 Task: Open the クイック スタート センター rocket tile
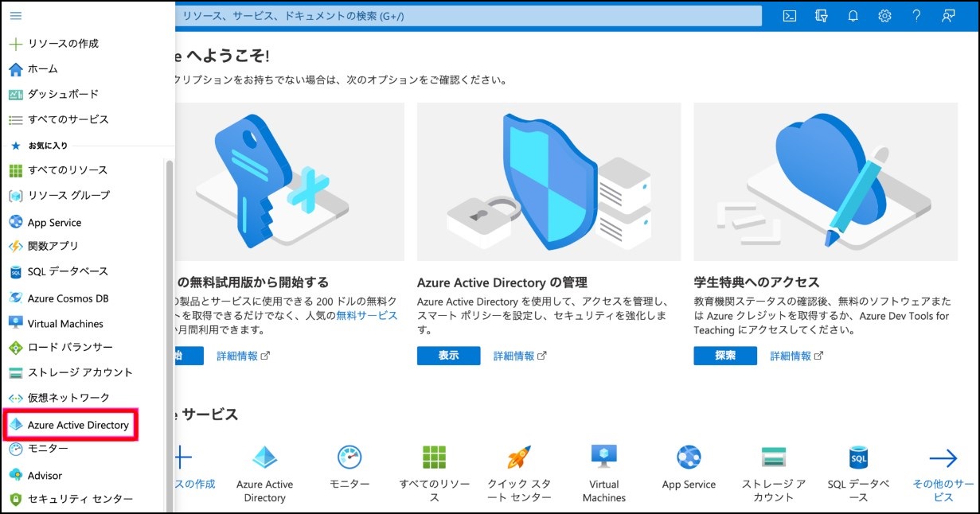coord(519,473)
